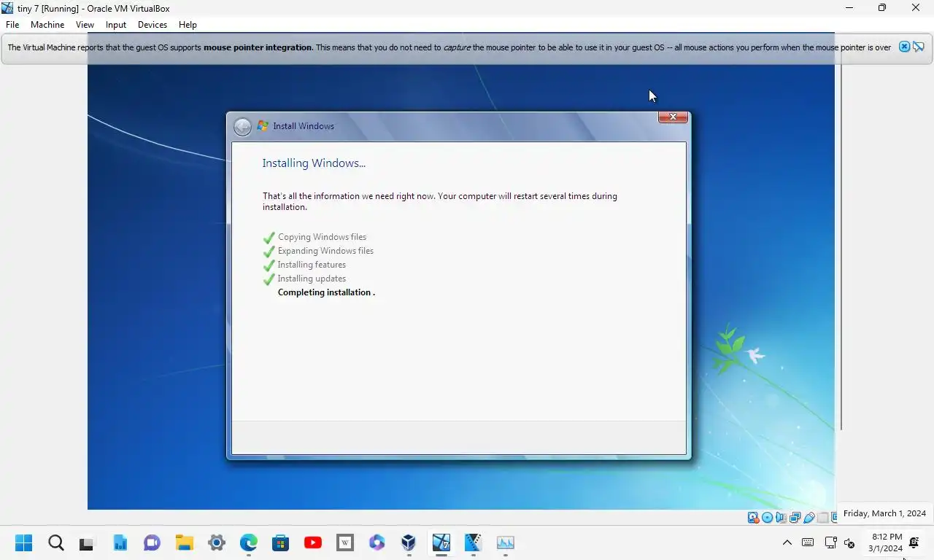934x560 pixels.
Task: Open the clock showing 8:12 PM
Action: pyautogui.click(x=886, y=542)
